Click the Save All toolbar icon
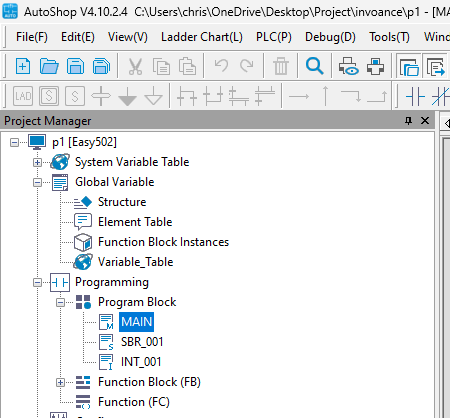450x418 pixels. click(x=101, y=66)
